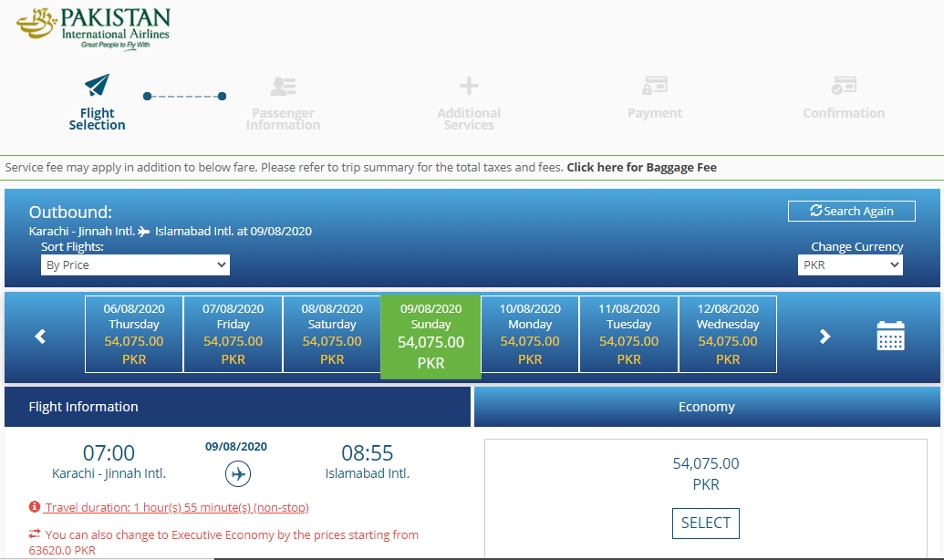Click the Islamabad Intl. arrival airport text
944x560 pixels.
[x=368, y=474]
